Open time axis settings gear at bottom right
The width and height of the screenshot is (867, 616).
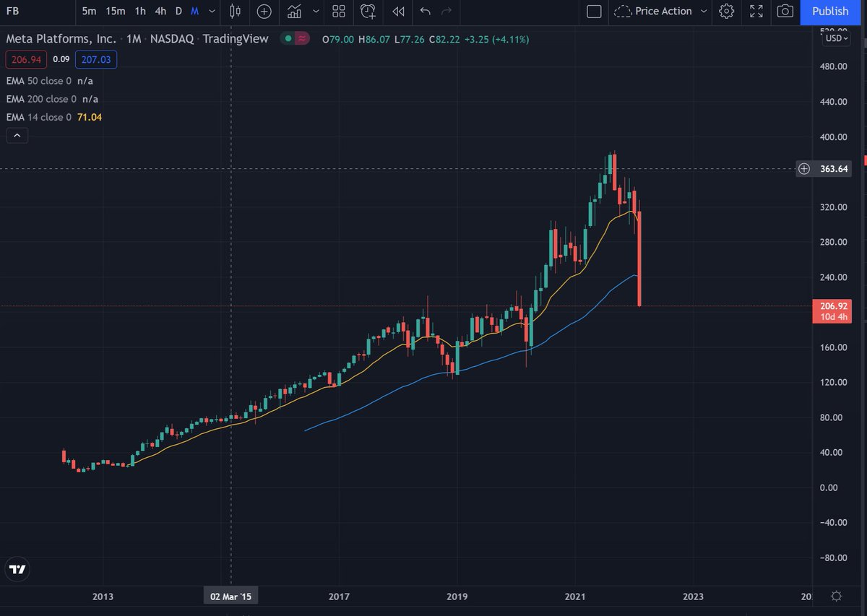coord(837,597)
